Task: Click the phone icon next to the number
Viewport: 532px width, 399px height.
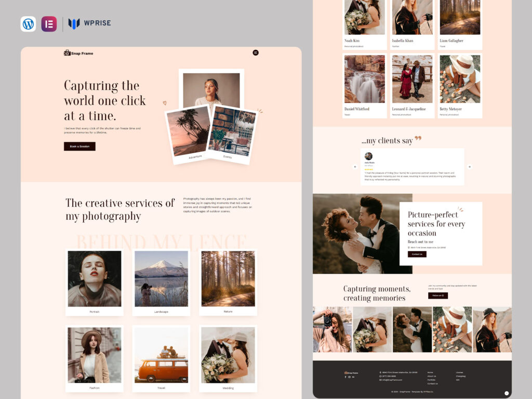Action: click(x=381, y=376)
